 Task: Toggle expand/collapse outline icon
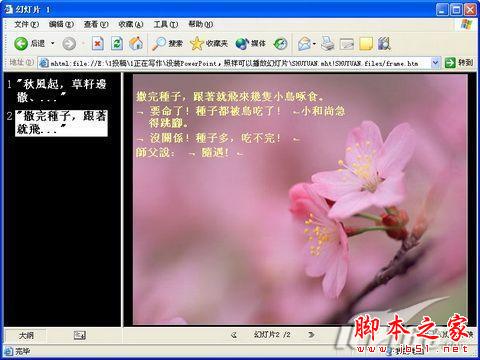(x=80, y=335)
